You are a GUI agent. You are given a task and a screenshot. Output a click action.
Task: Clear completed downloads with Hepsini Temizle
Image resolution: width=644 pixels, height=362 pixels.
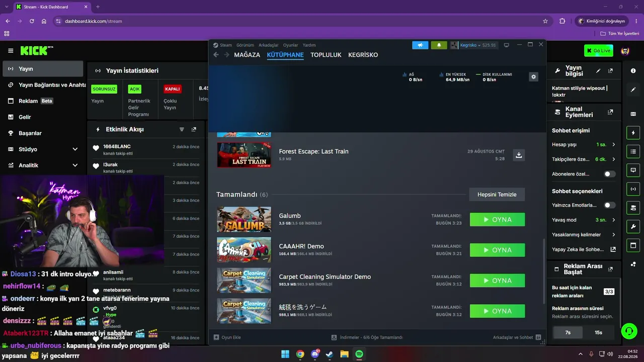(497, 195)
